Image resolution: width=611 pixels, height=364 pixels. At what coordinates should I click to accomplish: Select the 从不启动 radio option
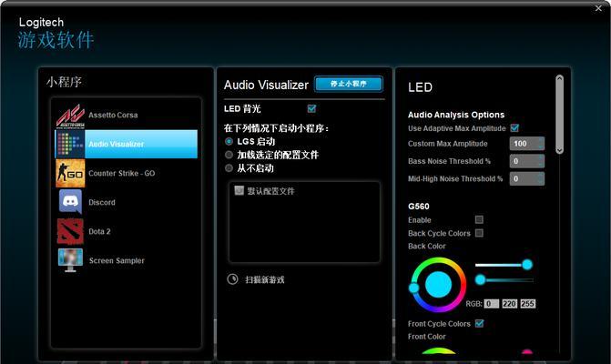(229, 168)
